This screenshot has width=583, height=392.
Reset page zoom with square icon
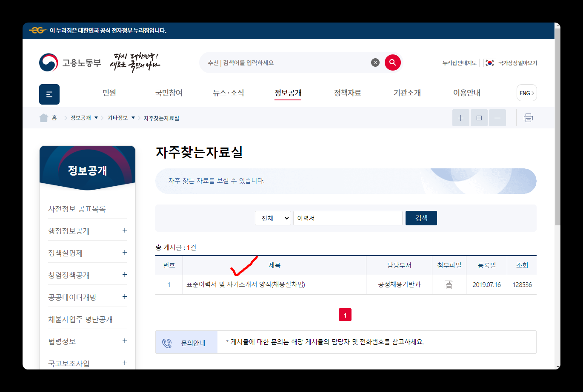479,118
